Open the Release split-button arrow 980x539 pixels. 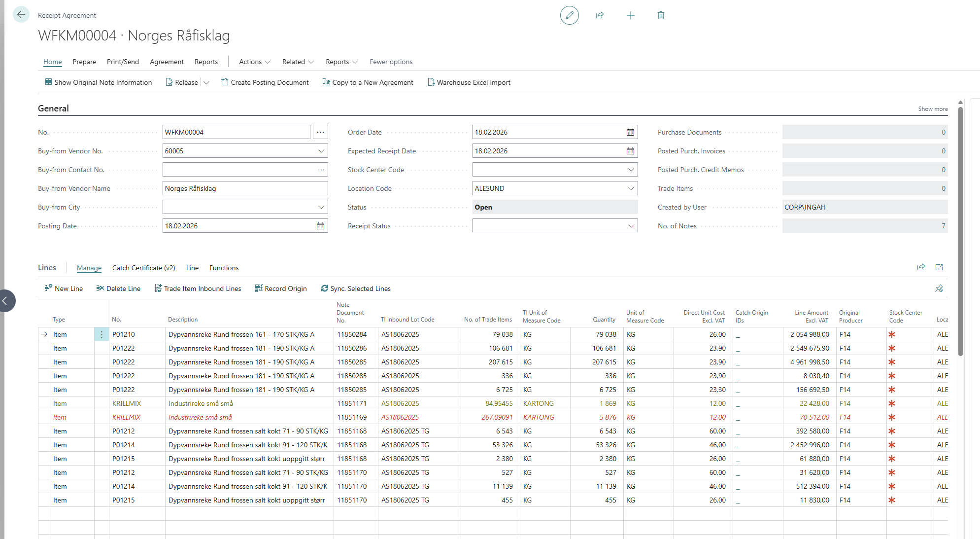(206, 83)
